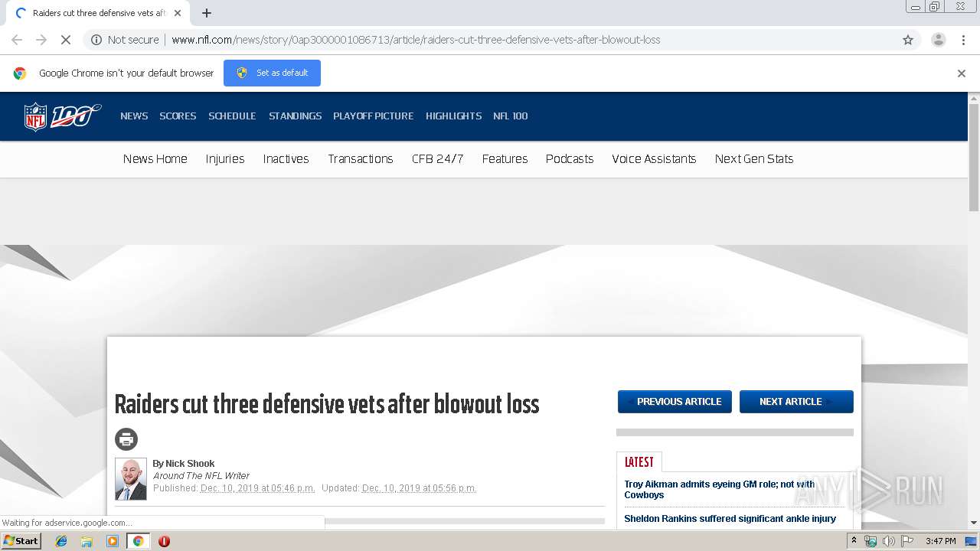Open the Transactions link
This screenshot has height=551, width=980.
point(361,159)
